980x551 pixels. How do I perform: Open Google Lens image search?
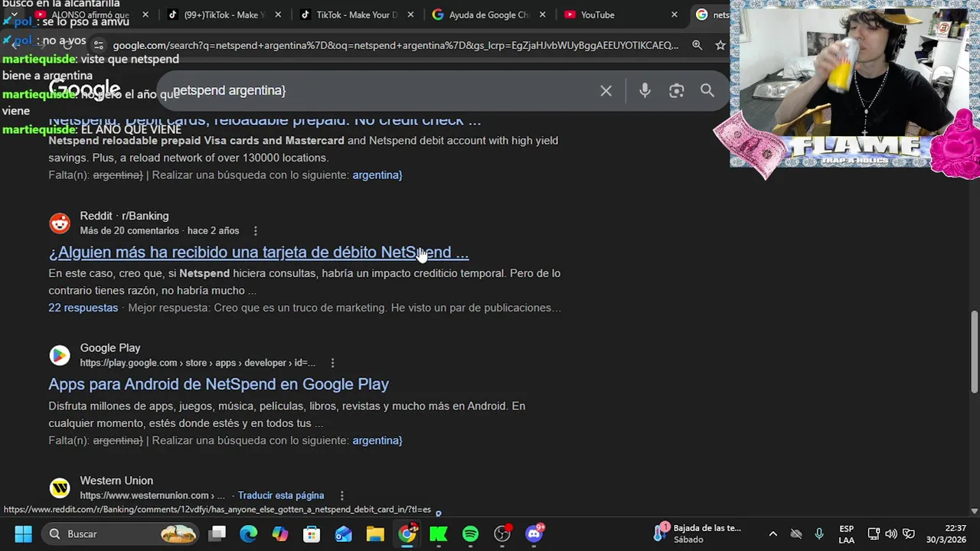676,91
